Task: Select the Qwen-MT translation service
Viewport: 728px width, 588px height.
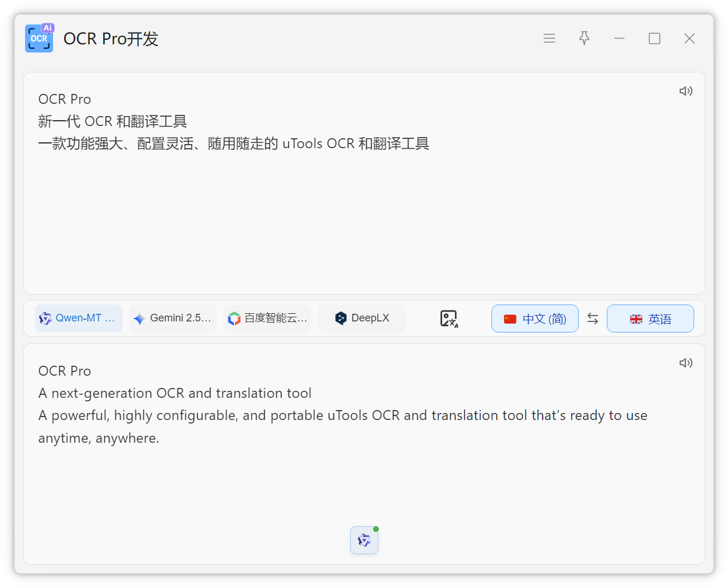Action: pyautogui.click(x=79, y=318)
